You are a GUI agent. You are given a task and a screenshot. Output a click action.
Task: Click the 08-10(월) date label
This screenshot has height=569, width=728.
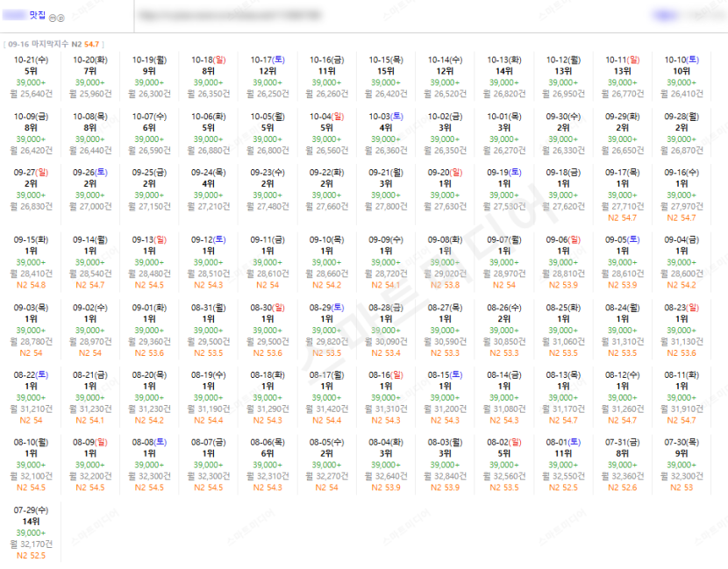coord(31,442)
